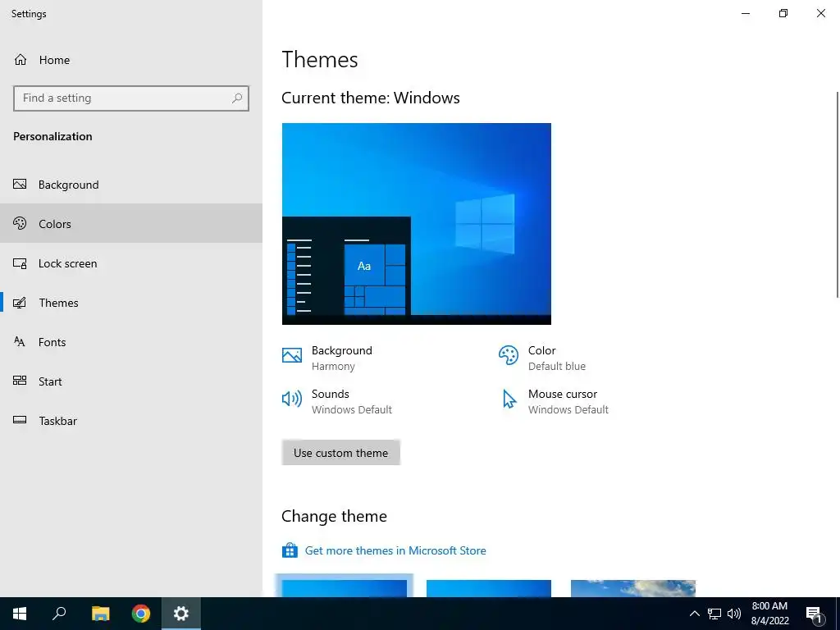The width and height of the screenshot is (840, 630).
Task: Click the Color palette icon beside Default blue
Action: pos(509,355)
